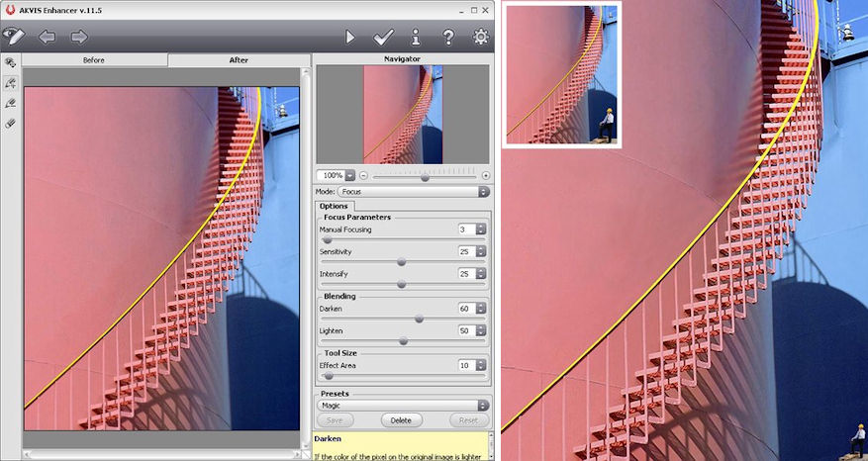
Task: Apply the result with the checkmark icon
Action: coord(383,38)
